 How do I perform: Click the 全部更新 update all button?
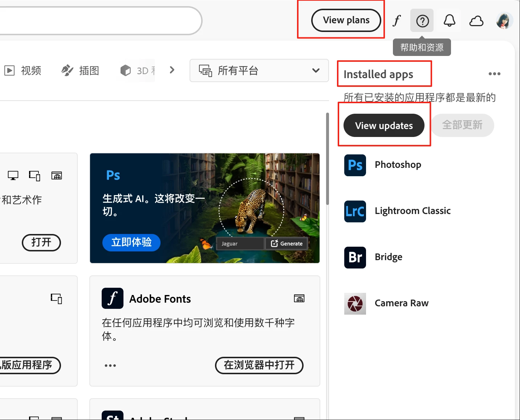(x=462, y=125)
